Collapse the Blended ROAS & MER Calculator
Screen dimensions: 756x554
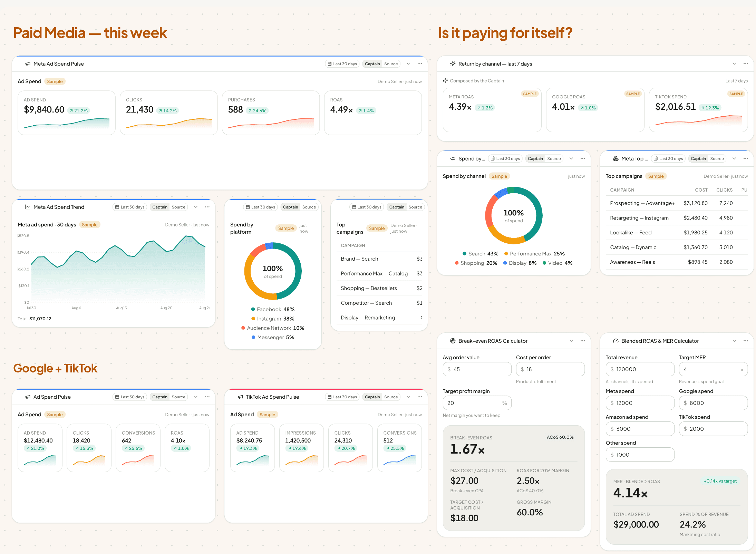[x=734, y=341]
